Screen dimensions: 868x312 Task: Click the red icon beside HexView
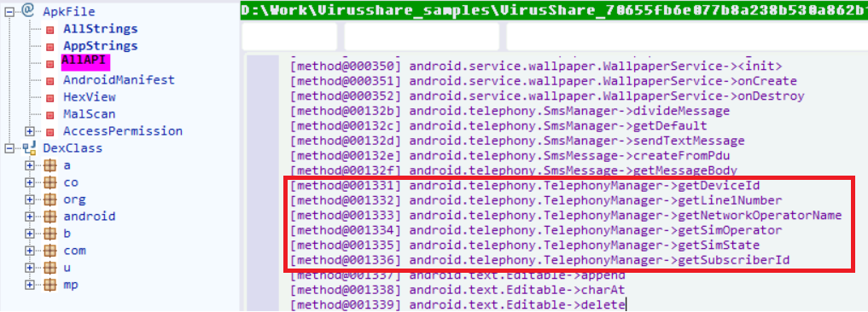coord(50,98)
